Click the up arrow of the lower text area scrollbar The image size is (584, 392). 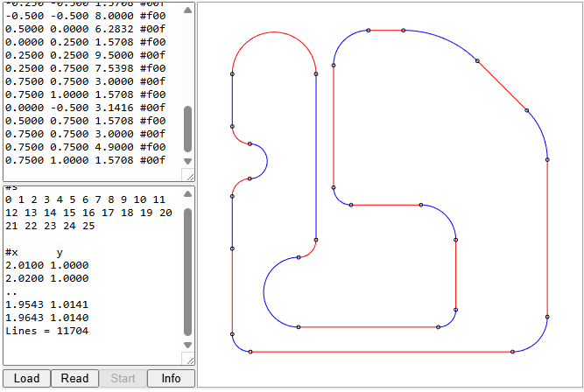click(x=187, y=193)
